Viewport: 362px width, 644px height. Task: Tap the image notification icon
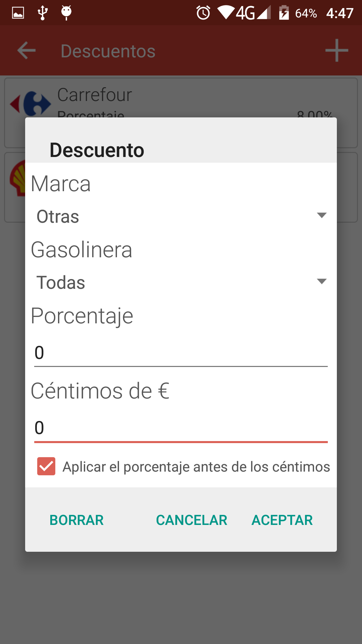pos(18,13)
